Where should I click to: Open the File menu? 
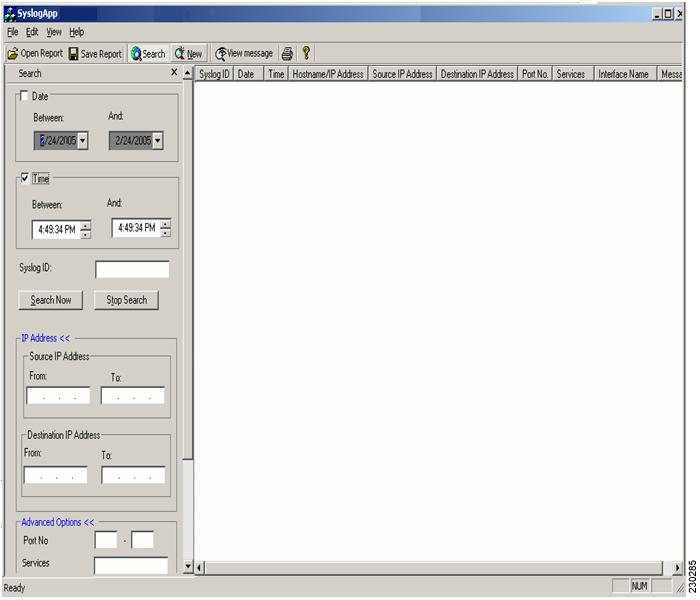tap(12, 32)
